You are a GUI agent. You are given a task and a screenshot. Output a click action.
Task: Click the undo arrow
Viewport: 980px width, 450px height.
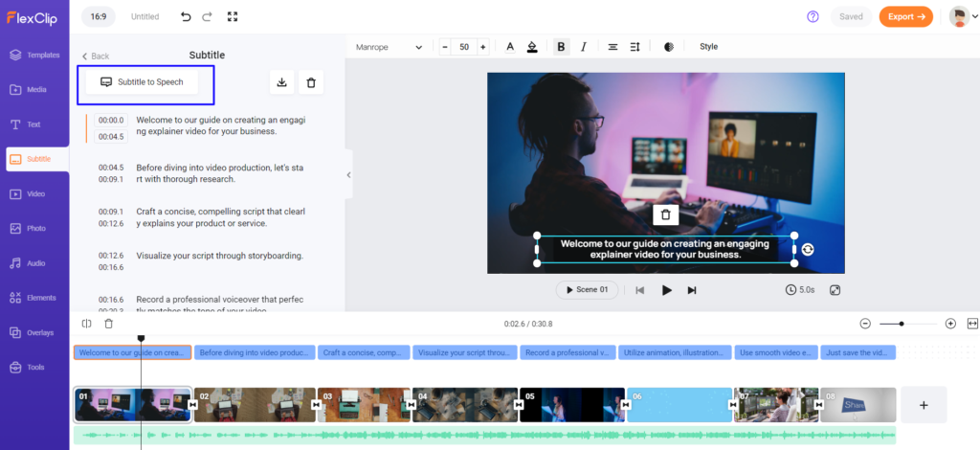pyautogui.click(x=186, y=16)
